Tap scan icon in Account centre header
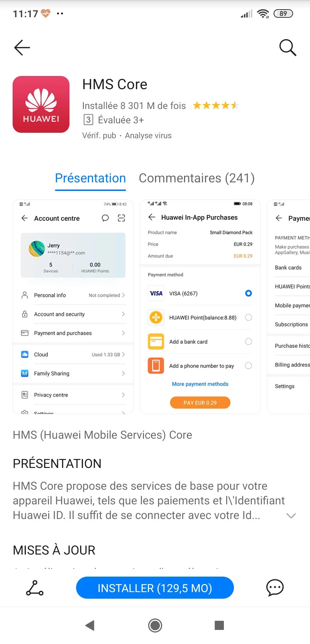Screen dimensions: 310x644 pos(121,218)
